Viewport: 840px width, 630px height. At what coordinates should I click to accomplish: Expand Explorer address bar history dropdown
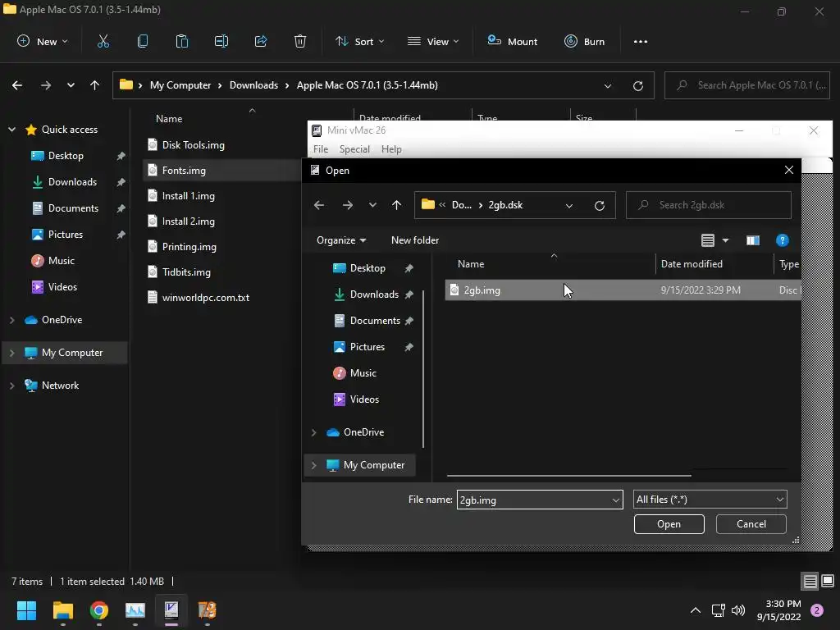608,85
